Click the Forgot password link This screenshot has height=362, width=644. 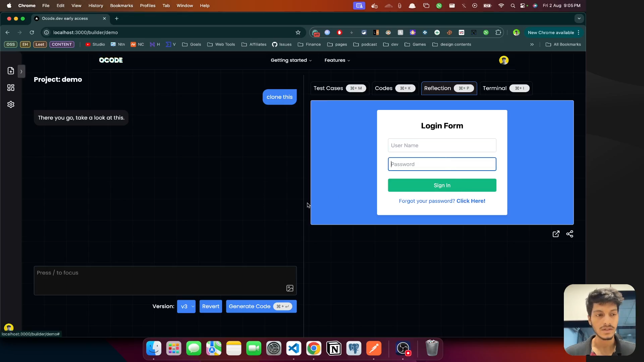coord(441,201)
